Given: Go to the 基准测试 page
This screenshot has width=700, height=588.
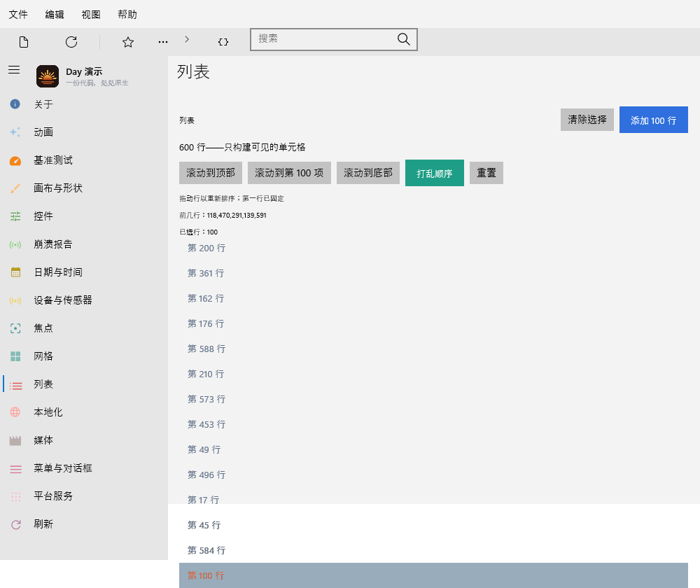Looking at the screenshot, I should 84,160.
